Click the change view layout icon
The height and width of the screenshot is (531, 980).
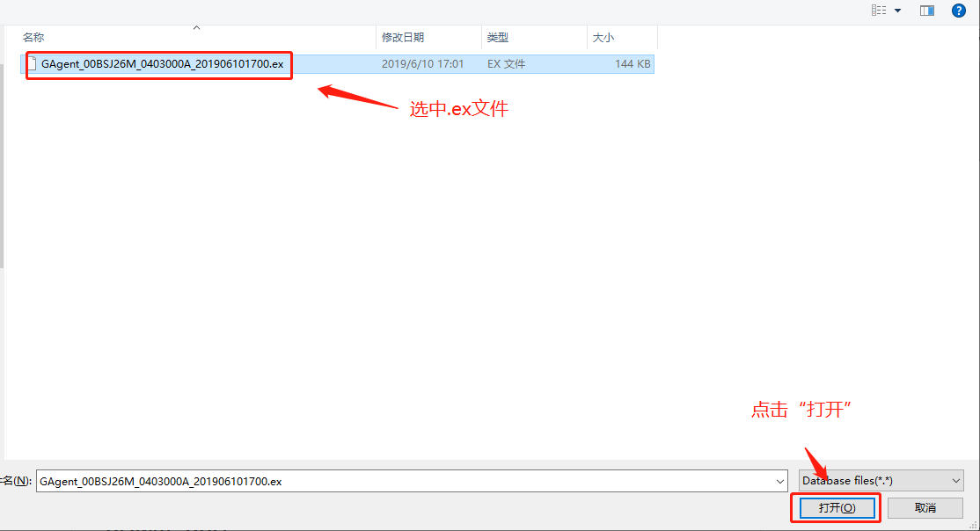pyautogui.click(x=877, y=10)
